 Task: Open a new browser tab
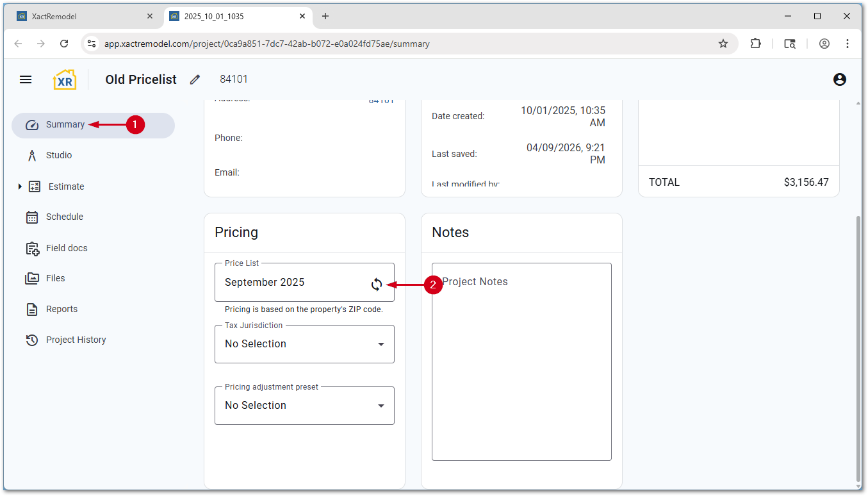coord(325,16)
